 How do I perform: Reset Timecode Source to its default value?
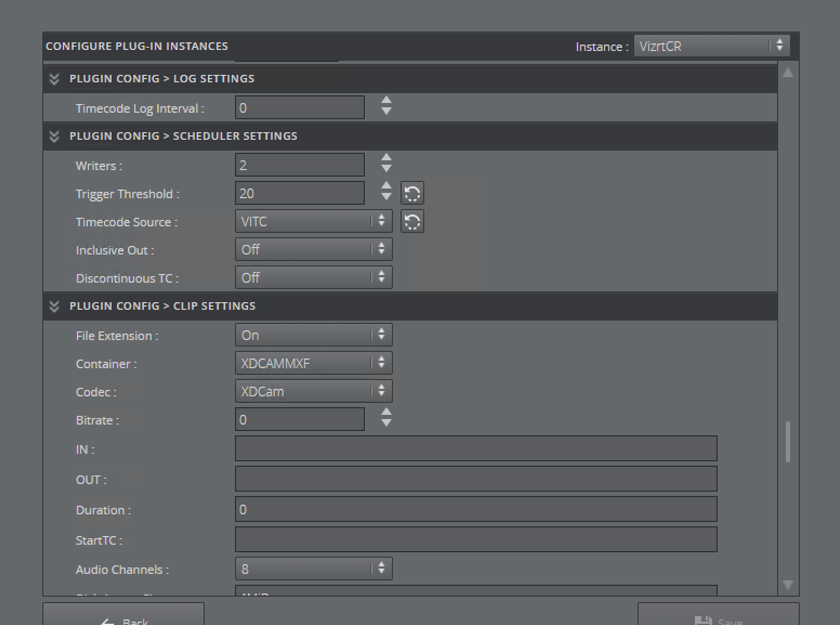[412, 222]
